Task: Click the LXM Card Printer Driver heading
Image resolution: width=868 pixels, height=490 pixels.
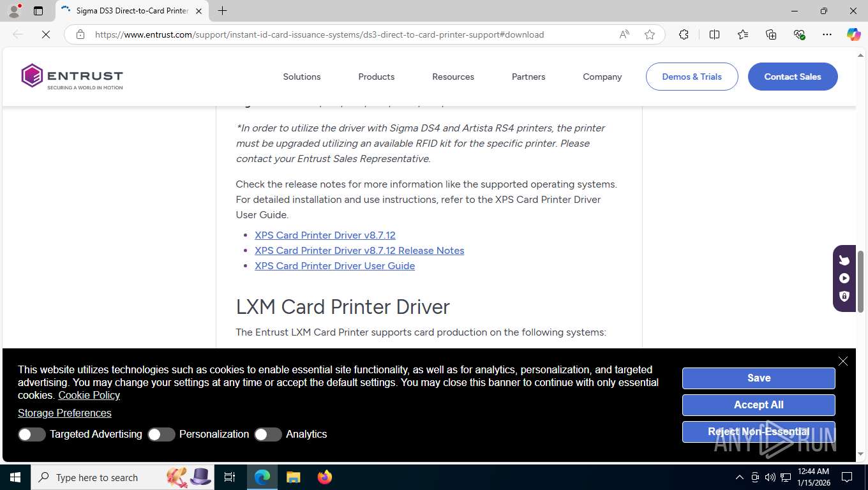Action: 343,307
